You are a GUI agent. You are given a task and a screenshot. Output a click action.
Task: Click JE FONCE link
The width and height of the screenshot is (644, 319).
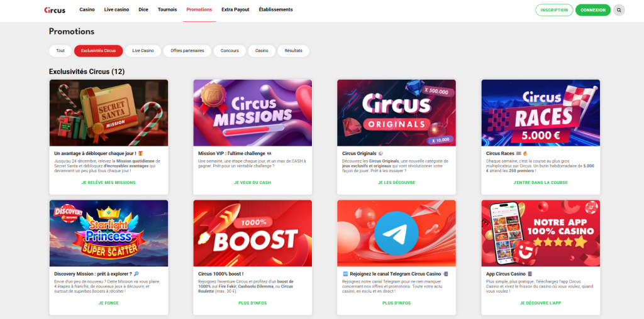[x=109, y=303]
